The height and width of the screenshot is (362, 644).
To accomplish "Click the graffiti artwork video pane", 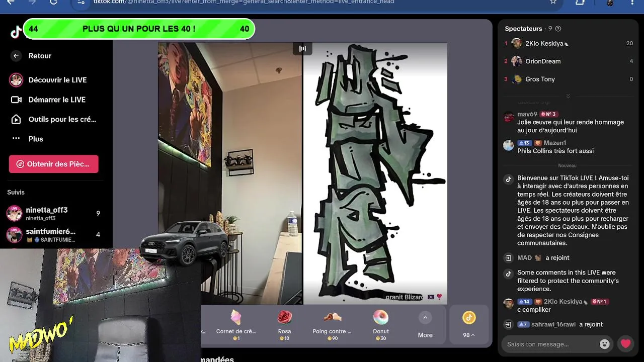I will [x=375, y=173].
